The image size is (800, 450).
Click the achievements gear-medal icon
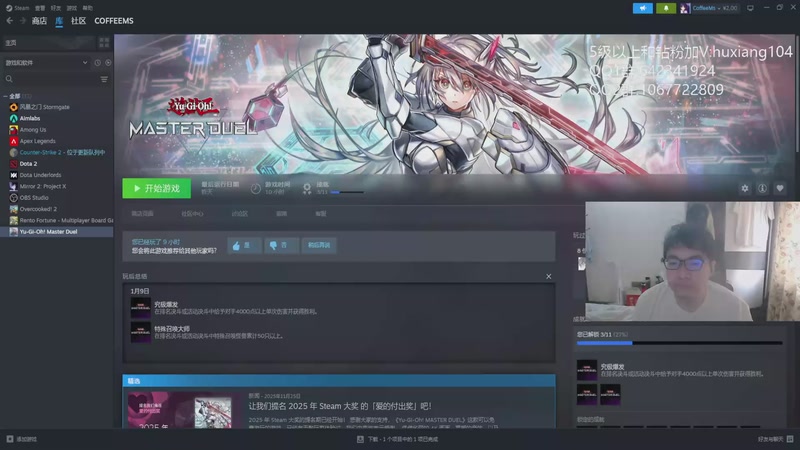[307, 189]
